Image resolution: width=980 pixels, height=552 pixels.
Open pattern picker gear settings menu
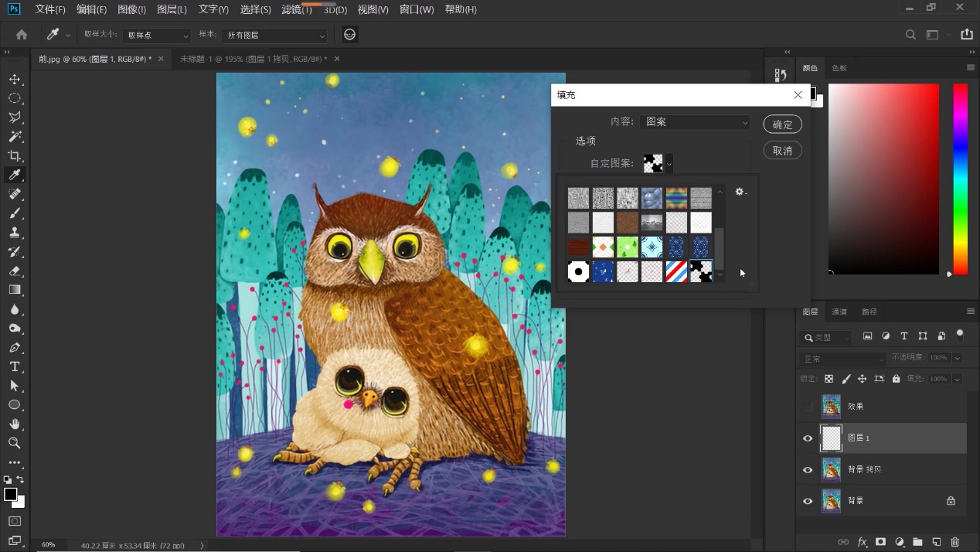pos(740,192)
